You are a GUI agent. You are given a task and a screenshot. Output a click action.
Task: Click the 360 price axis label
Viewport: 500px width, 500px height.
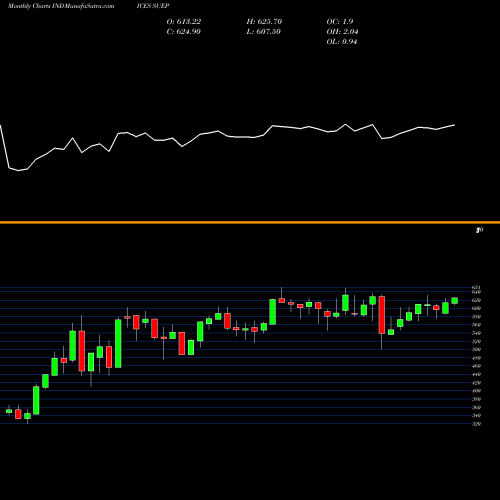pyautogui.click(x=476, y=407)
